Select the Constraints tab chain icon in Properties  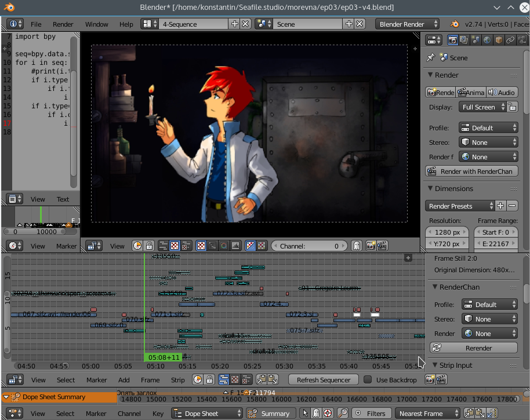[510, 40]
